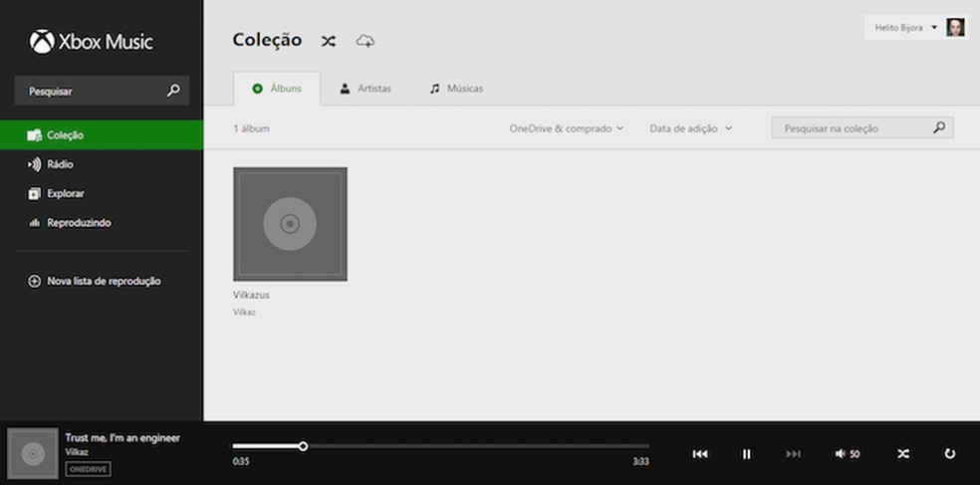The width and height of the screenshot is (980, 485).
Task: Click the elapsed time 0:35
Action: (x=240, y=462)
